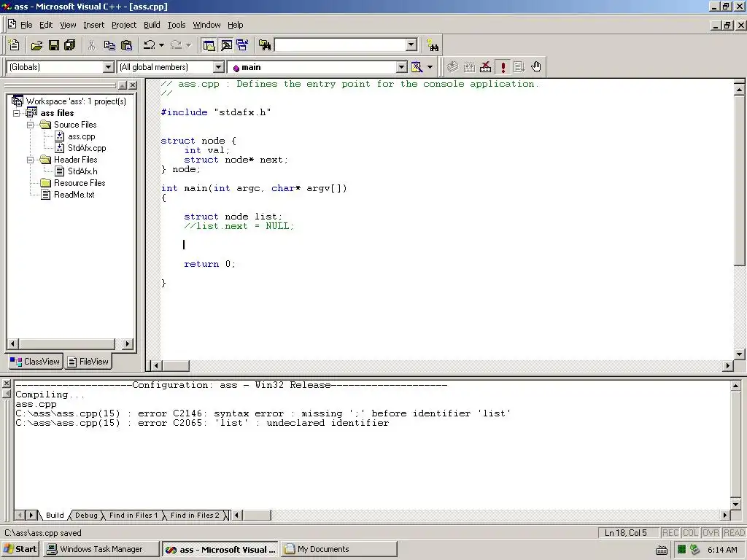Image resolution: width=747 pixels, height=560 pixels.
Task: Toggle the Output pane icon
Action: [x=226, y=45]
